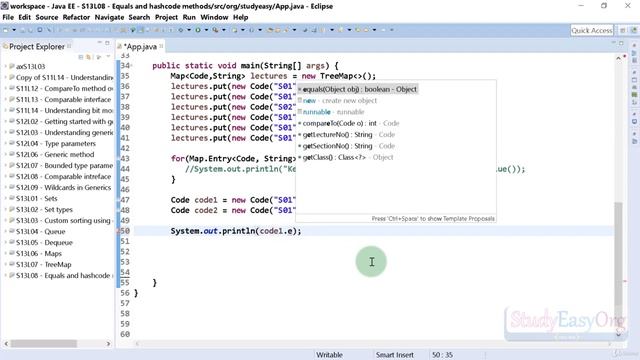The image size is (640, 360).
Task: Open the Edit menu
Action: (x=24, y=17)
